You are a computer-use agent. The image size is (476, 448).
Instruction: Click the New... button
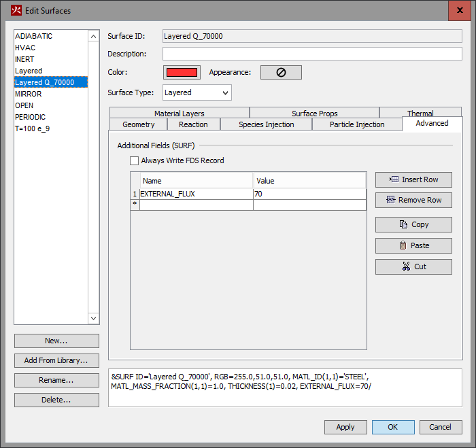point(56,341)
